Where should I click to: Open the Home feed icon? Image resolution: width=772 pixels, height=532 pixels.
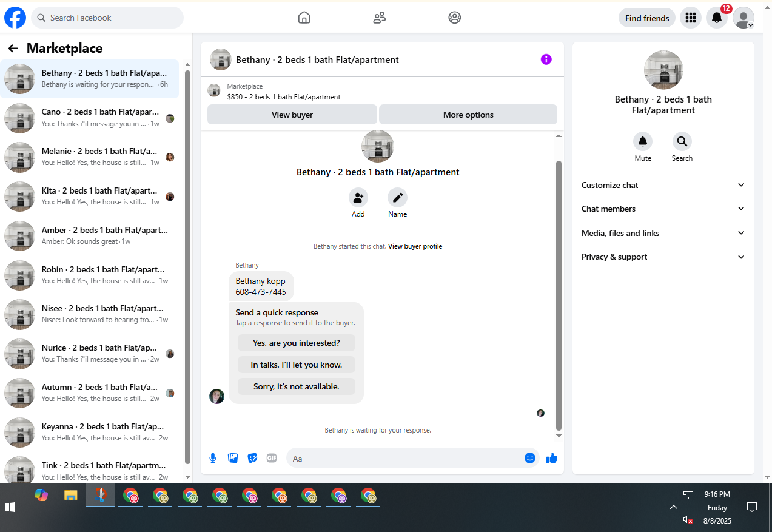coord(304,18)
